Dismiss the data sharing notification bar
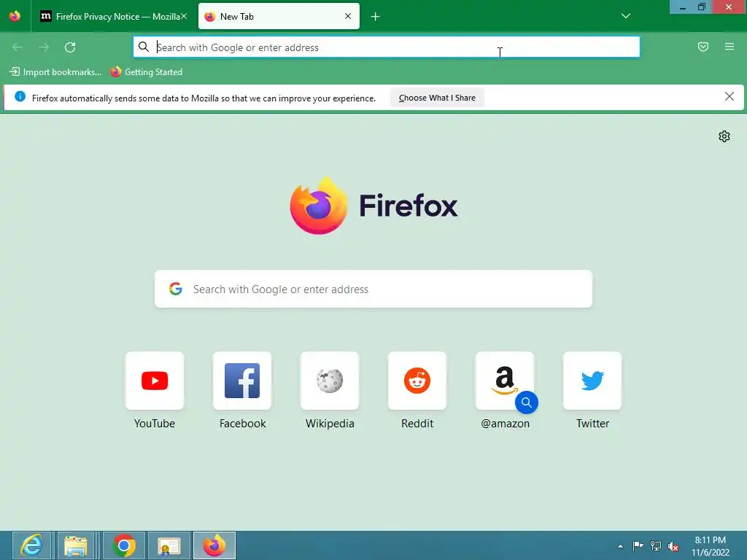The height and width of the screenshot is (560, 747). click(729, 97)
